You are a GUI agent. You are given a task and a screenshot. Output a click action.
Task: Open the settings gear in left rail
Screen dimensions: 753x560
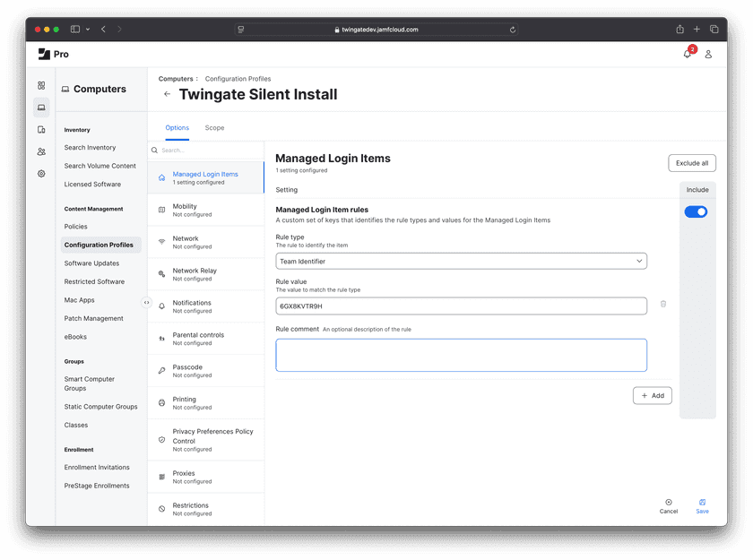click(x=41, y=174)
